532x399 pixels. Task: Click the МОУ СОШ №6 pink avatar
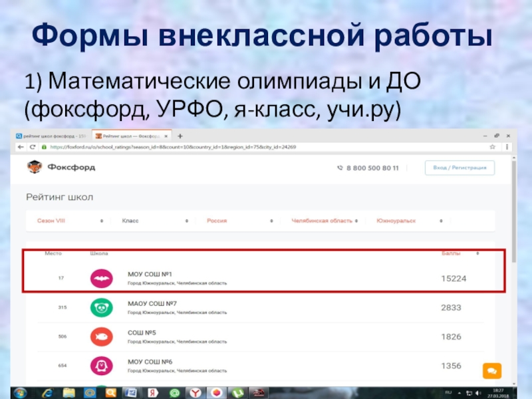101,365
